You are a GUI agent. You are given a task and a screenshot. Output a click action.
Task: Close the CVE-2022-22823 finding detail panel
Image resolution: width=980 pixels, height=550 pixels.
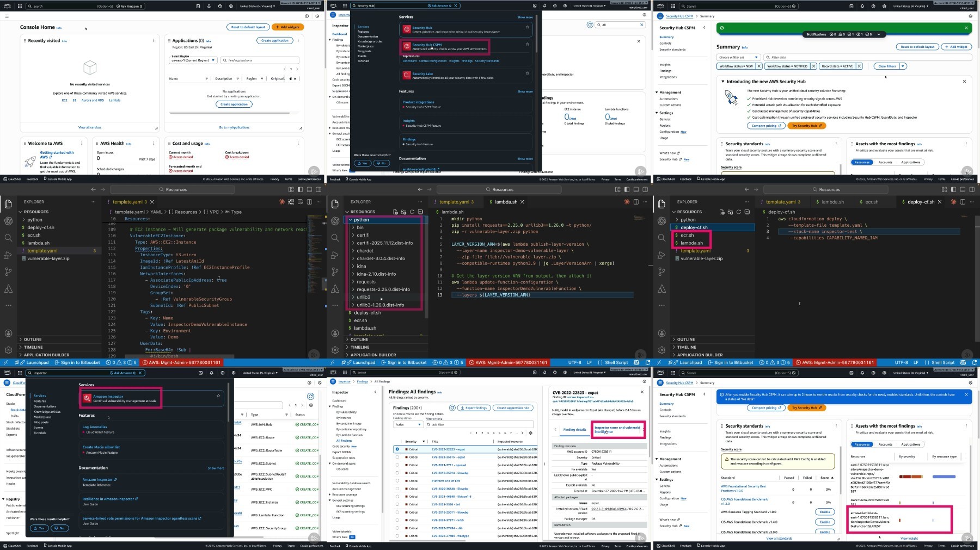click(x=642, y=392)
